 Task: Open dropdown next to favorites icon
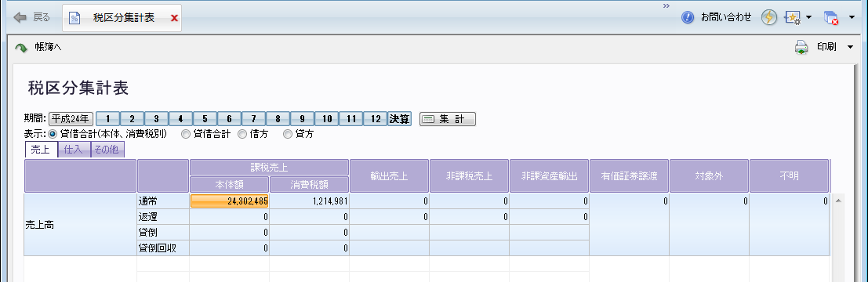tap(808, 18)
